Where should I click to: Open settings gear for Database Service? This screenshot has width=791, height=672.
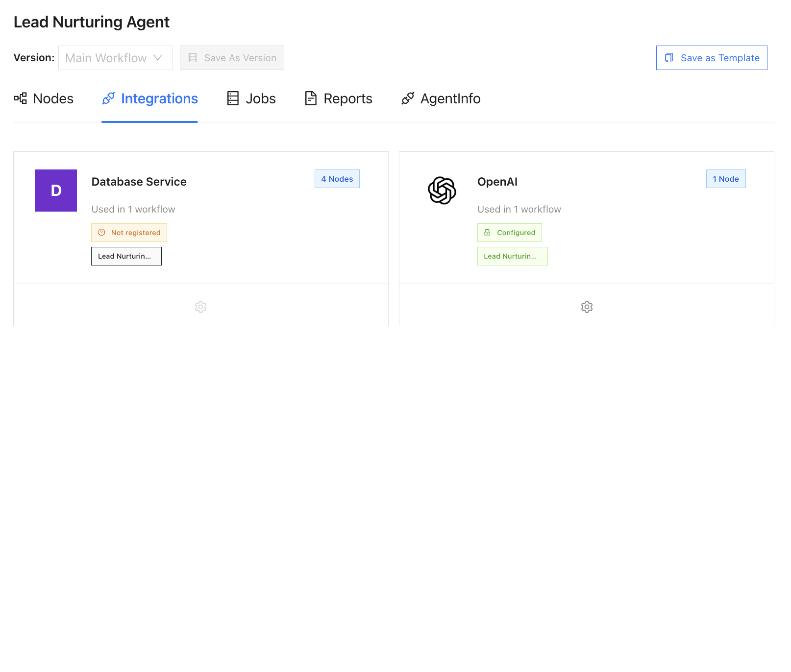pyautogui.click(x=200, y=307)
